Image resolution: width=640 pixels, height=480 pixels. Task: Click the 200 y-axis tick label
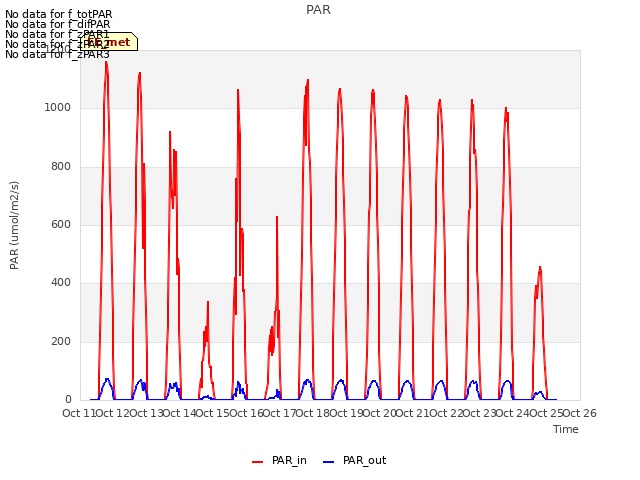(x=61, y=341)
